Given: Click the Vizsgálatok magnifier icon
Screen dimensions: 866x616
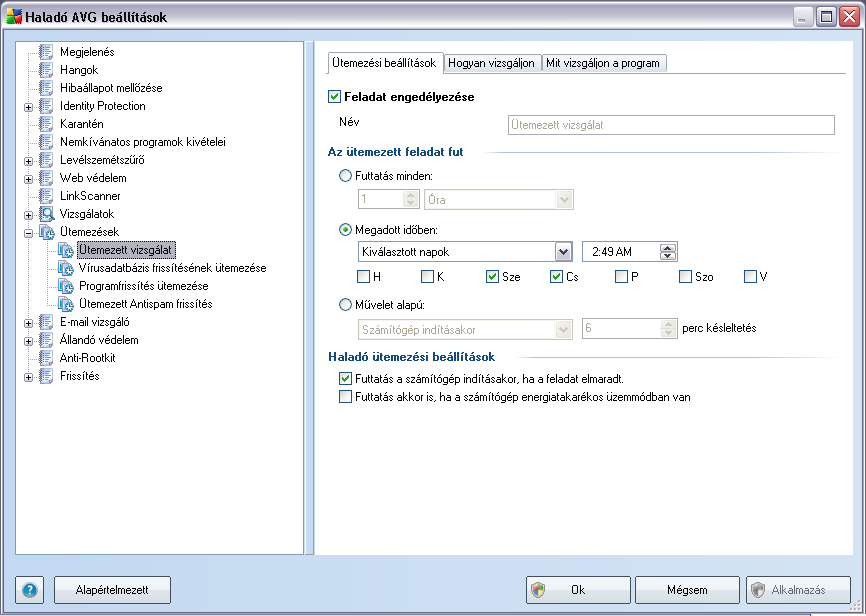Looking at the screenshot, I should (x=46, y=214).
